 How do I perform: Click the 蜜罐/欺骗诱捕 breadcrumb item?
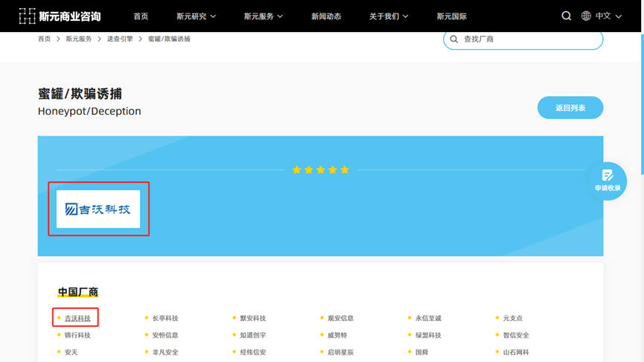pyautogui.click(x=169, y=39)
